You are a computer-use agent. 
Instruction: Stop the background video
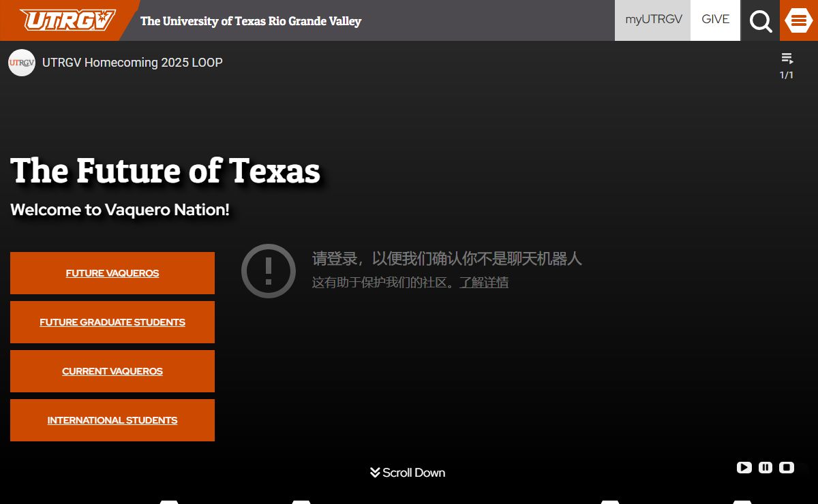click(x=787, y=467)
